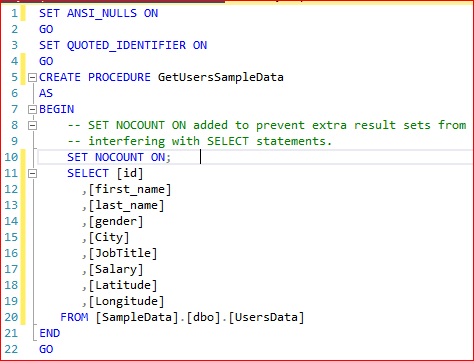The image size is (474, 361).
Task: Click QUOTED_IDENTIFIER on line 3
Action: [126, 45]
